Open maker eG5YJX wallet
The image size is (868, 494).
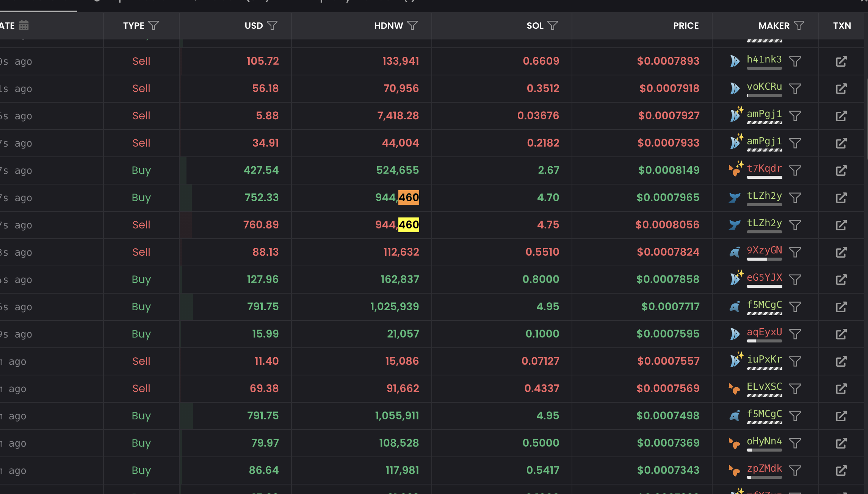click(x=764, y=278)
